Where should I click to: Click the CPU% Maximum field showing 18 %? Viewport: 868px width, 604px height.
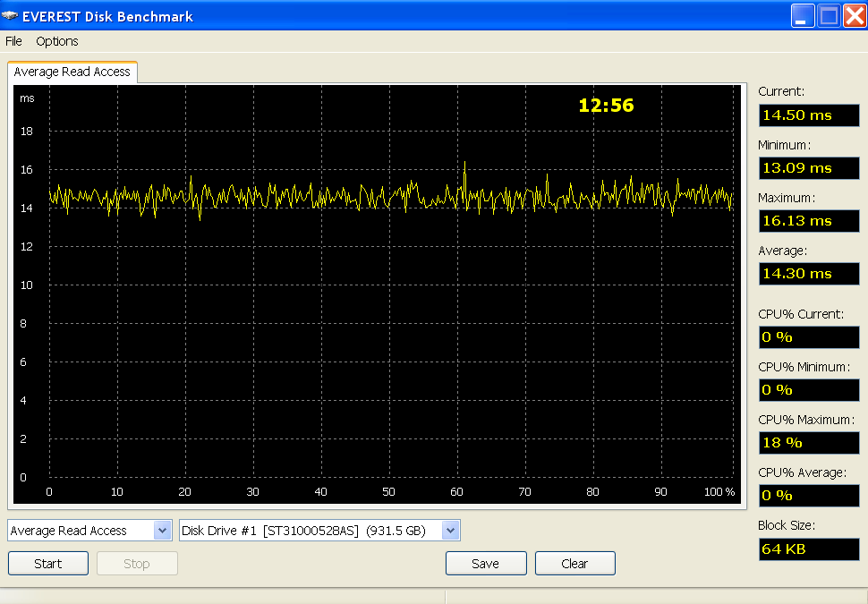808,442
